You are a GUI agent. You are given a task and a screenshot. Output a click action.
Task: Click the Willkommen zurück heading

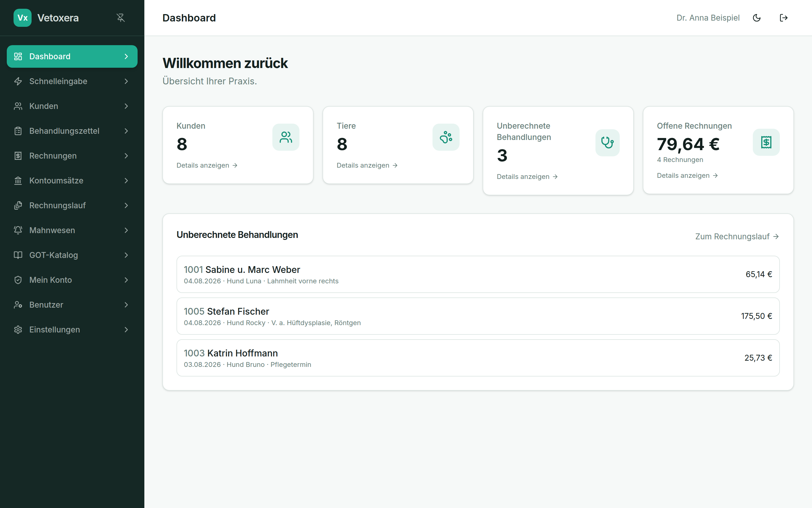pos(225,63)
